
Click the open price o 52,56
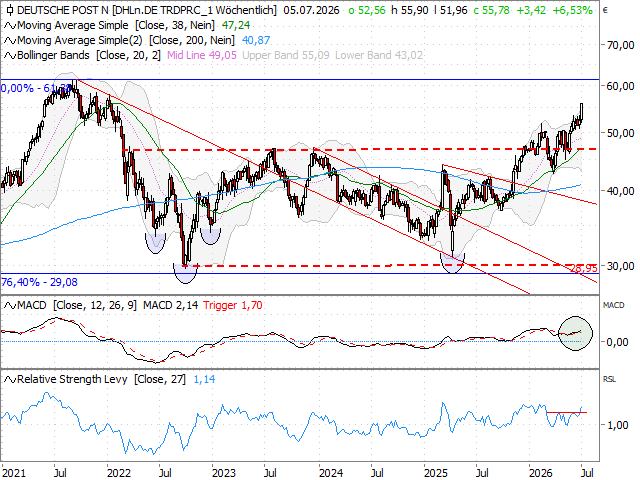pos(367,10)
